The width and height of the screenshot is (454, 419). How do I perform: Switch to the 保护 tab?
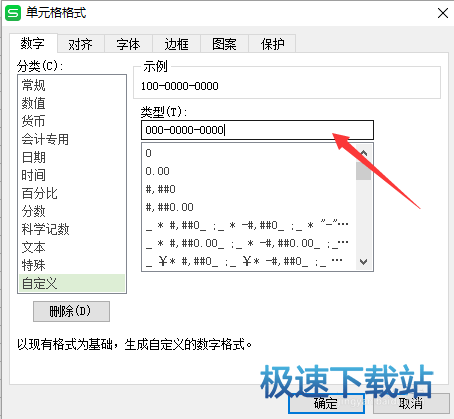[x=272, y=44]
